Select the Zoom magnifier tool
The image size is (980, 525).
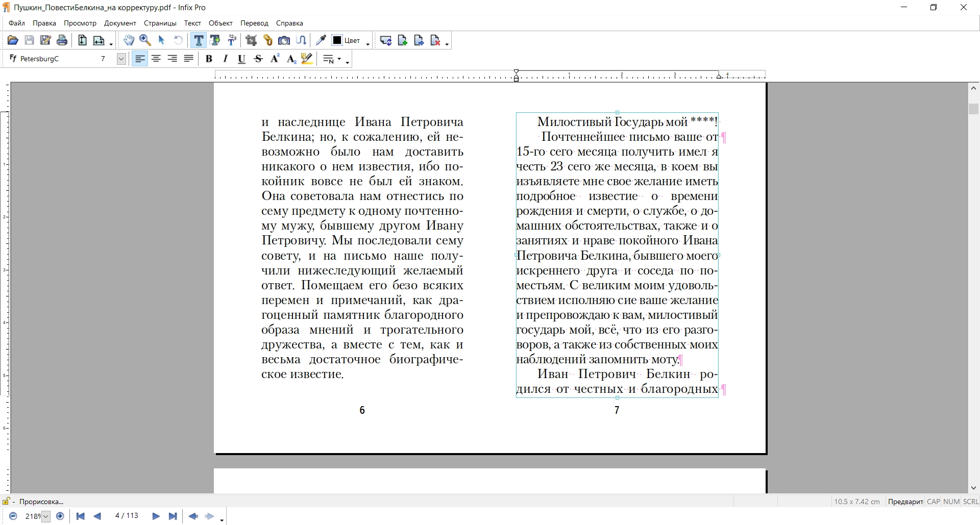(x=145, y=40)
